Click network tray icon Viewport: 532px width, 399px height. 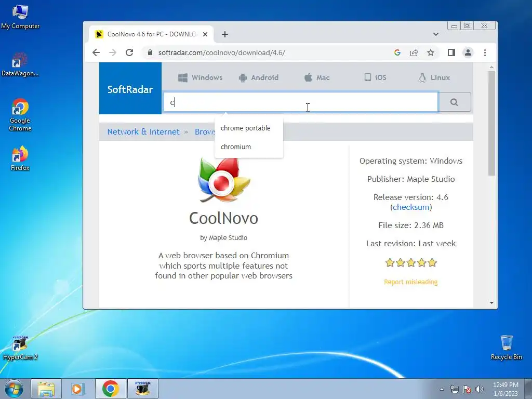[454, 389]
